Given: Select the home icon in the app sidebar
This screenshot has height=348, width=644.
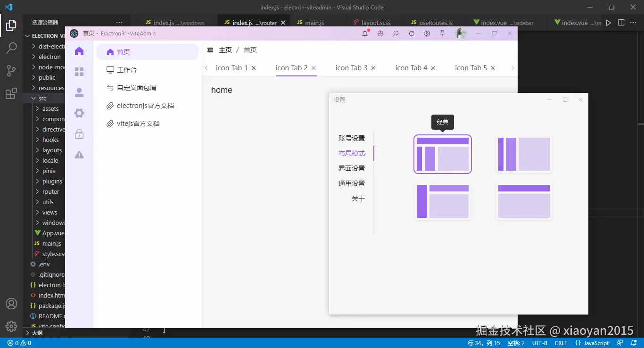Looking at the screenshot, I should pyautogui.click(x=80, y=51).
